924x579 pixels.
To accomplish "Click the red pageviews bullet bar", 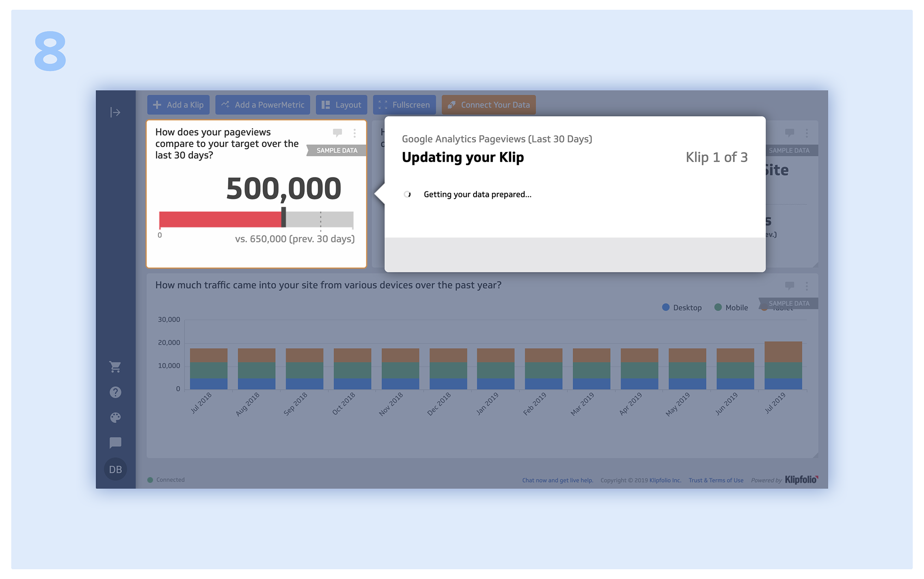I will (x=220, y=219).
